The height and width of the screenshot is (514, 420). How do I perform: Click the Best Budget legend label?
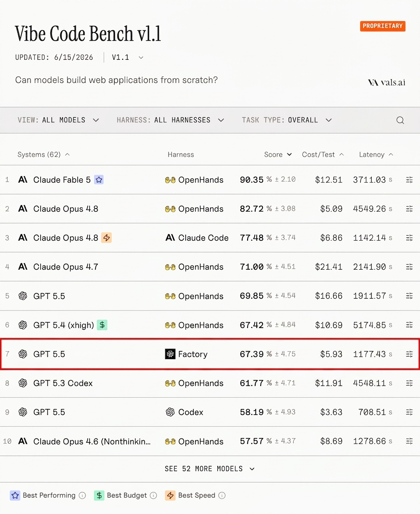127,495
